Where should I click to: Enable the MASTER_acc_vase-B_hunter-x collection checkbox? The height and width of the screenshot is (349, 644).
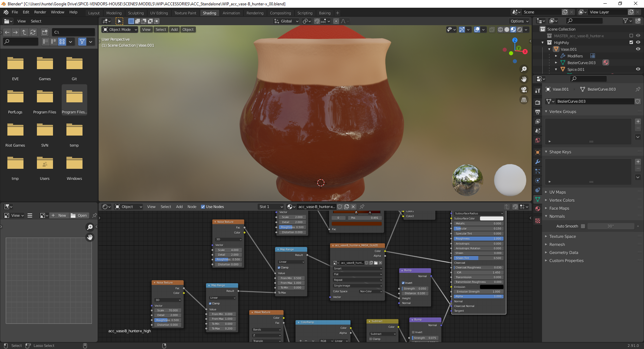tap(631, 36)
